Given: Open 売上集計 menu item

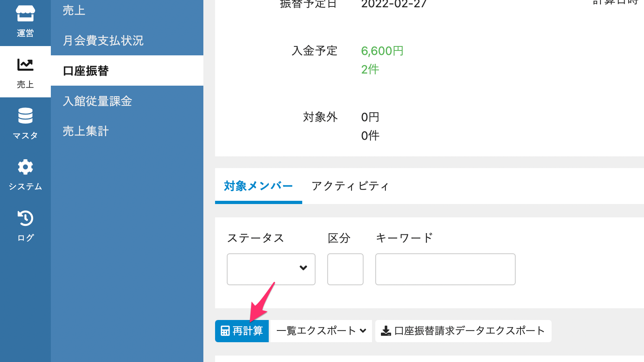Looking at the screenshot, I should pos(86,131).
